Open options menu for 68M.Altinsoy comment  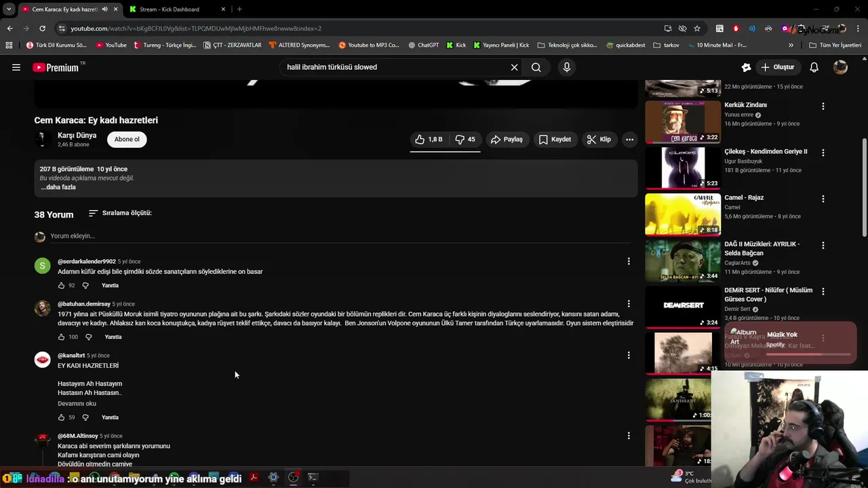point(629,436)
